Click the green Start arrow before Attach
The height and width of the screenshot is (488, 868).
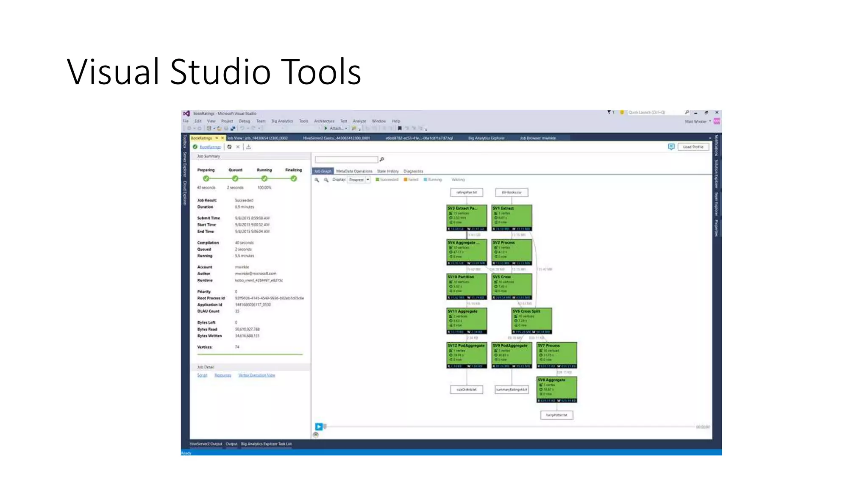[325, 128]
